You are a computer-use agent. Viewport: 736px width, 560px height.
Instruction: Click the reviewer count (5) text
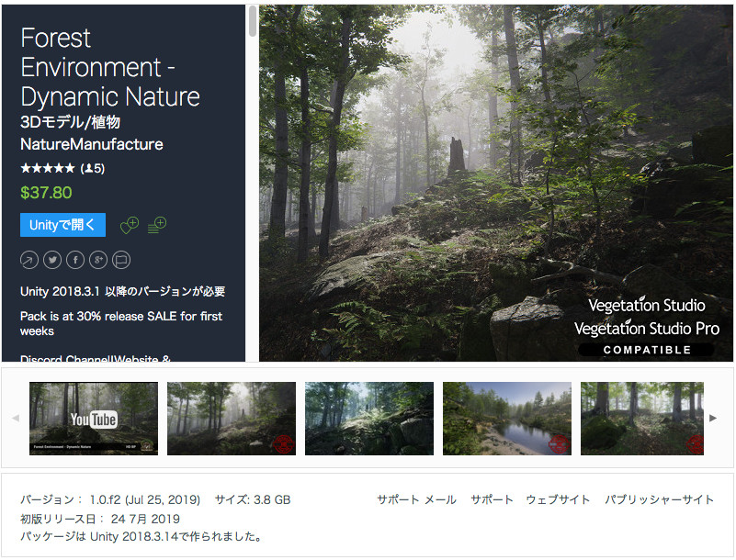coord(93,168)
